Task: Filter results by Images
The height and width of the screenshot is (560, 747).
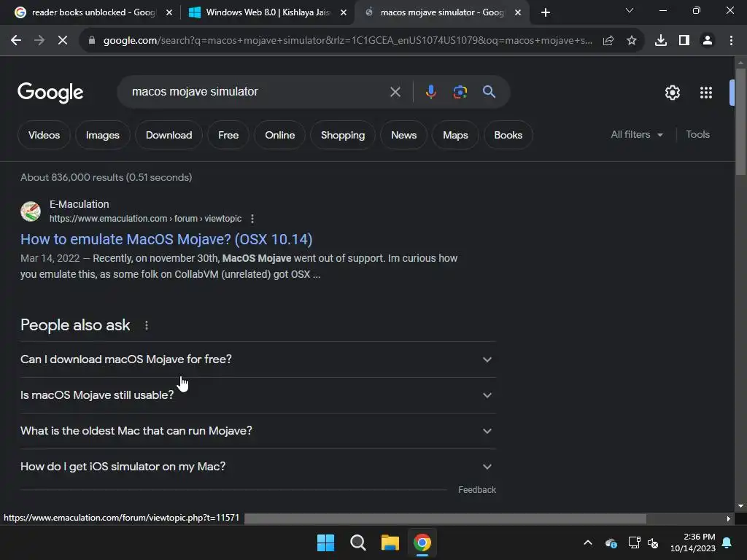Action: [102, 135]
